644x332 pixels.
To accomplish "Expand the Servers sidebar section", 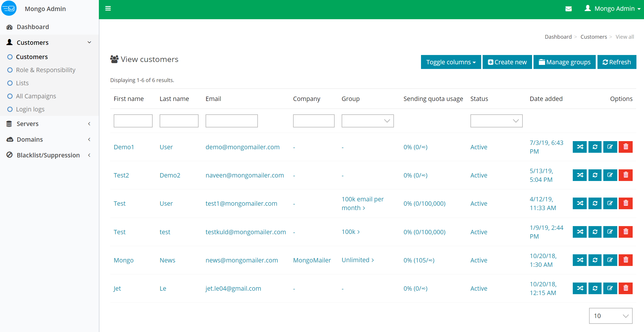I will [49, 124].
